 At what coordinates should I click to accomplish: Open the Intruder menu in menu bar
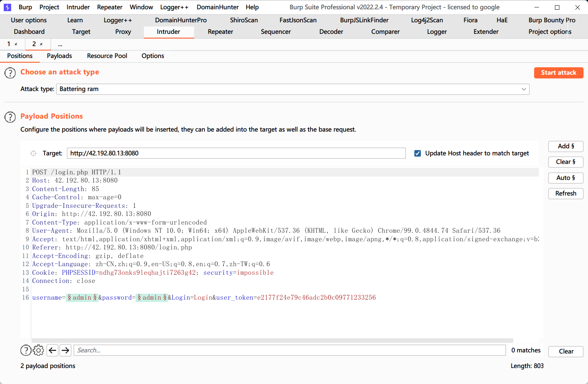(x=78, y=7)
